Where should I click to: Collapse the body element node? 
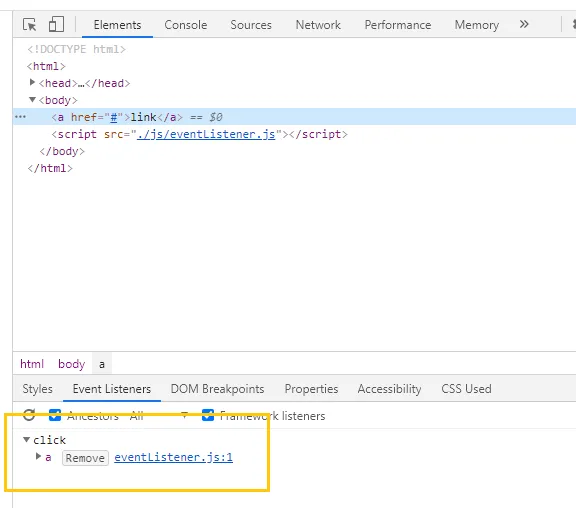(x=32, y=100)
